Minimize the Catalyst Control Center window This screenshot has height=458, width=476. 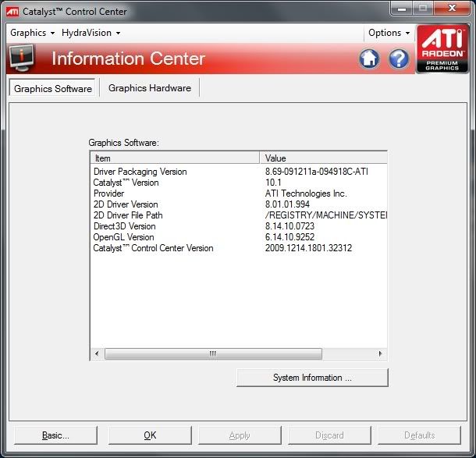[x=401, y=9]
